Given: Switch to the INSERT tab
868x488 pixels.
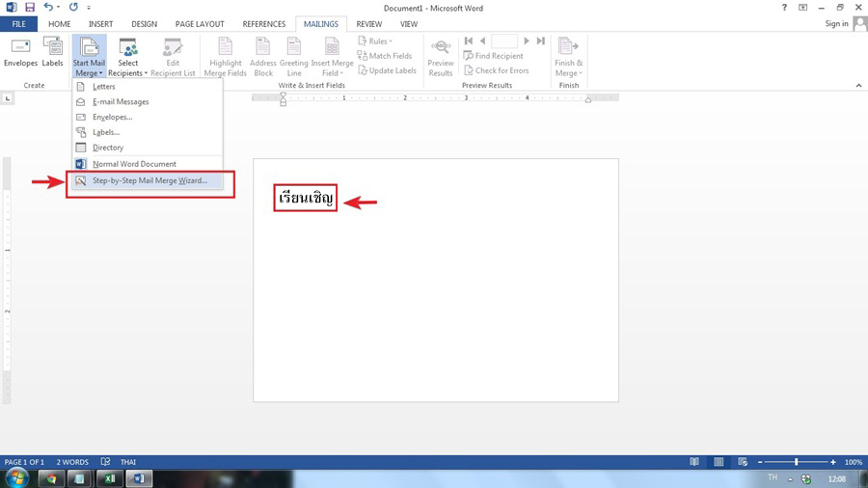Looking at the screenshot, I should click(100, 24).
